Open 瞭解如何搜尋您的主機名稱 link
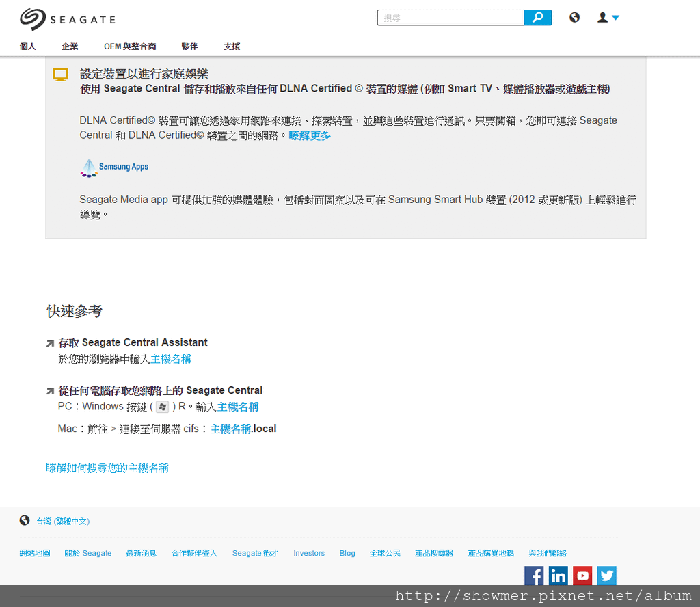The height and width of the screenshot is (607, 700). (x=107, y=468)
